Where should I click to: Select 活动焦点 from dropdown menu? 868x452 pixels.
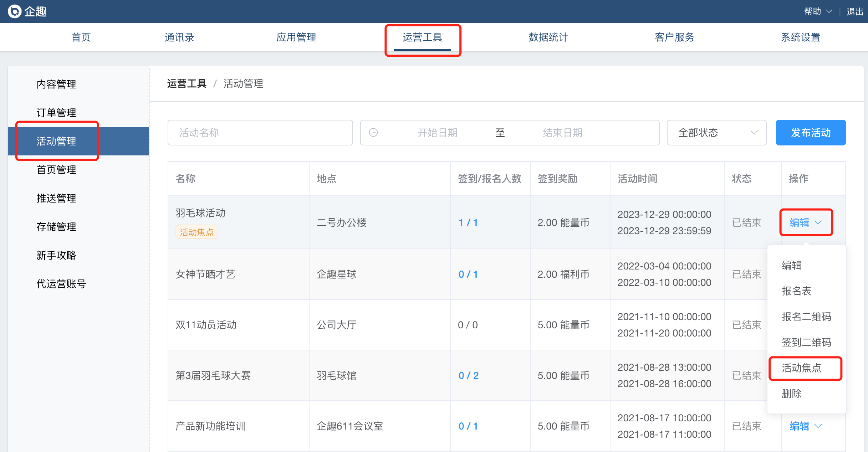pyautogui.click(x=801, y=368)
